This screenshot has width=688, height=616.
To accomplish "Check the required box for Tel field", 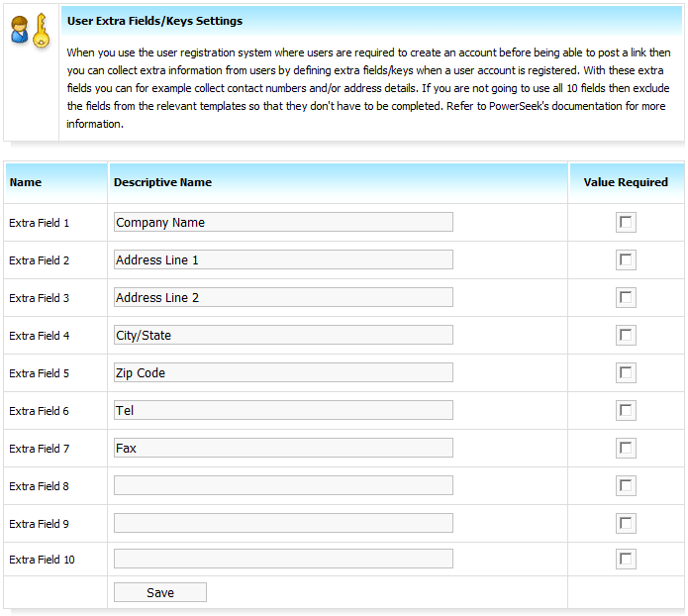I will [x=626, y=411].
